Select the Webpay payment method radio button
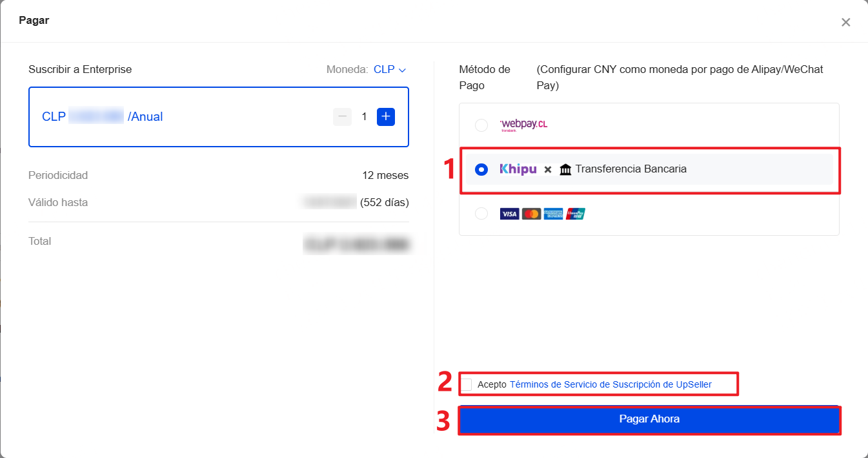The image size is (868, 458). (481, 125)
